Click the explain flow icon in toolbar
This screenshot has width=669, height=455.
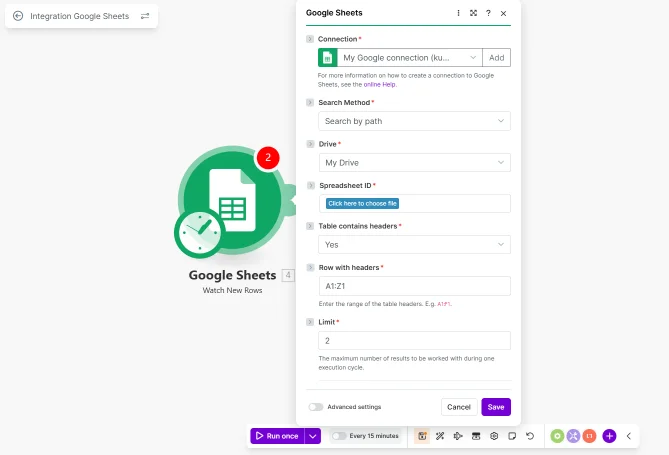click(458, 436)
